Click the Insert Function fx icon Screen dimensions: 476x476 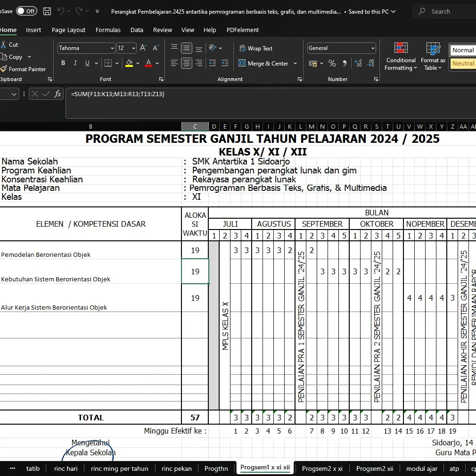(57, 94)
